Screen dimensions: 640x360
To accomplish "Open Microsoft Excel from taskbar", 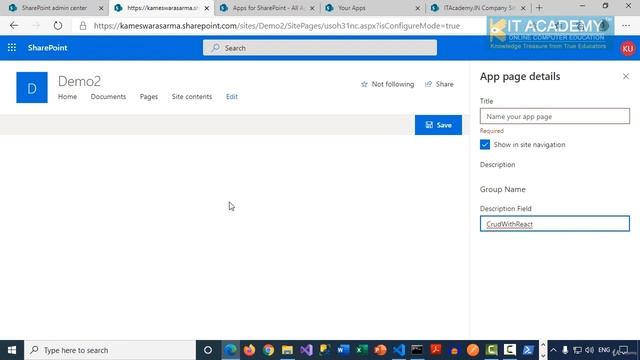I will (x=362, y=350).
